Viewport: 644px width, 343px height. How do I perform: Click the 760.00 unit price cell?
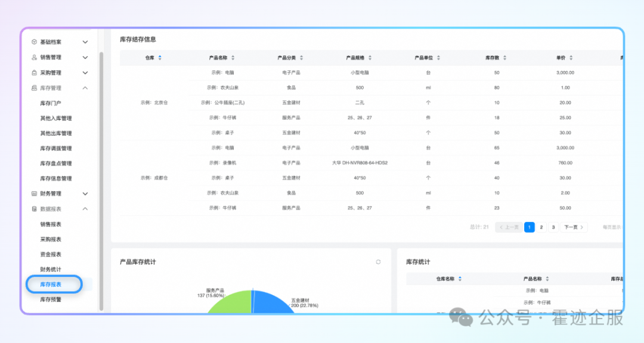pyautogui.click(x=565, y=163)
